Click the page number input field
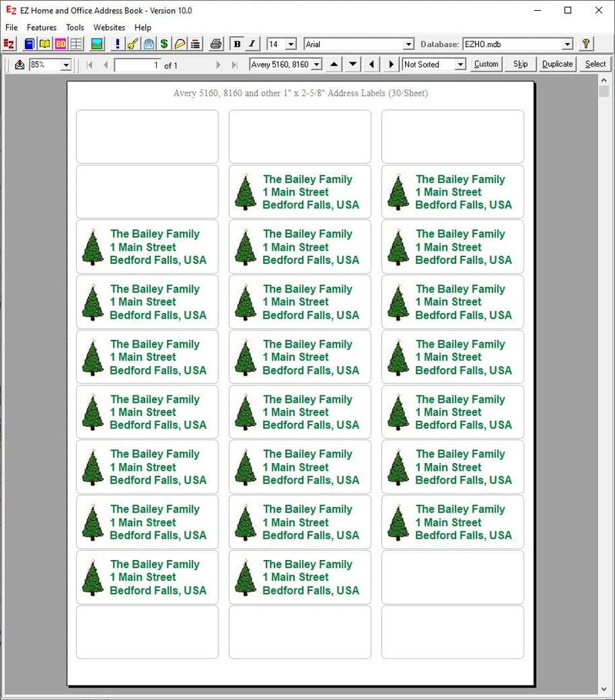 138,65
